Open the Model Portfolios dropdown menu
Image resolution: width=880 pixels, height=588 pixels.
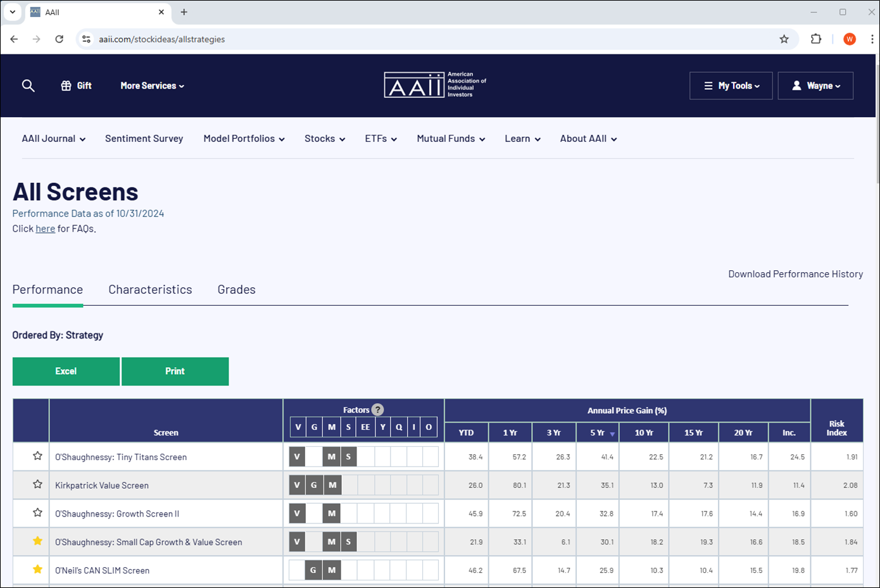[x=244, y=139]
